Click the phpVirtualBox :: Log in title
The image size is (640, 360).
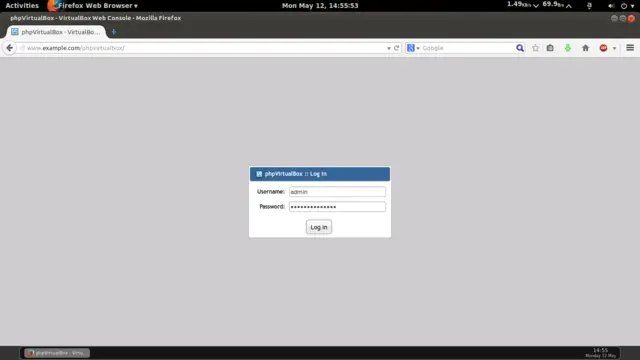(x=296, y=174)
